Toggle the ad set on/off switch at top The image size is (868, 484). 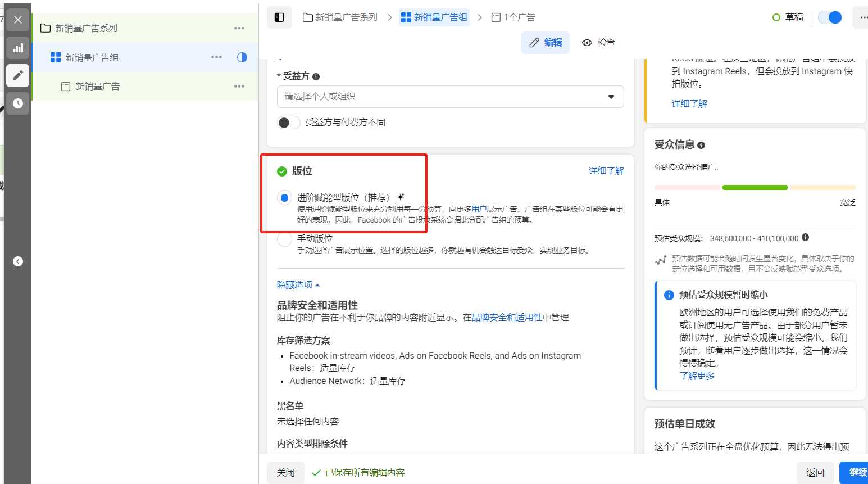pos(830,17)
